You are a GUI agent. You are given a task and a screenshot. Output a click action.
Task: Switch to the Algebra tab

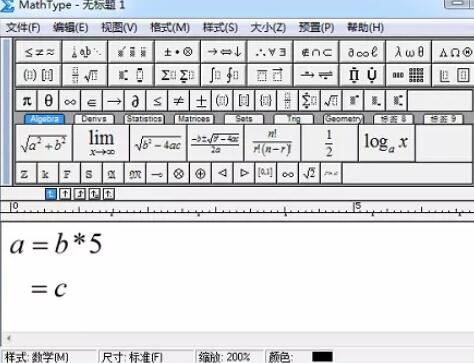(44, 119)
